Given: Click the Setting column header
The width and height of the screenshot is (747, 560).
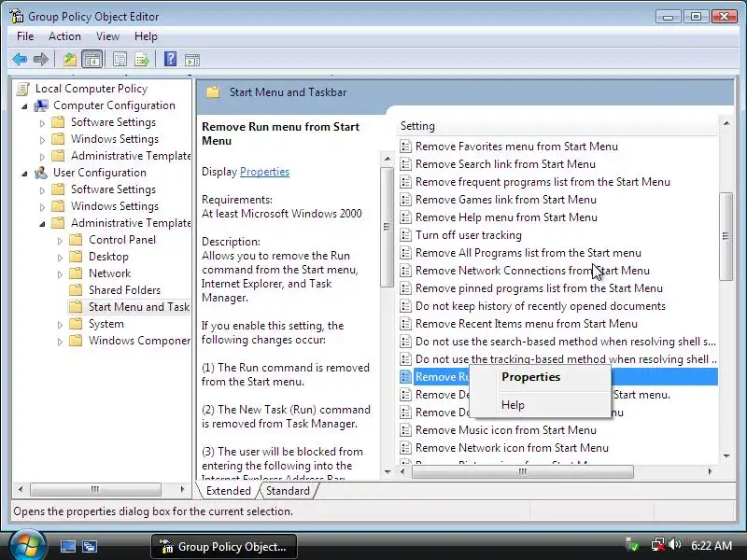Looking at the screenshot, I should [x=557, y=126].
